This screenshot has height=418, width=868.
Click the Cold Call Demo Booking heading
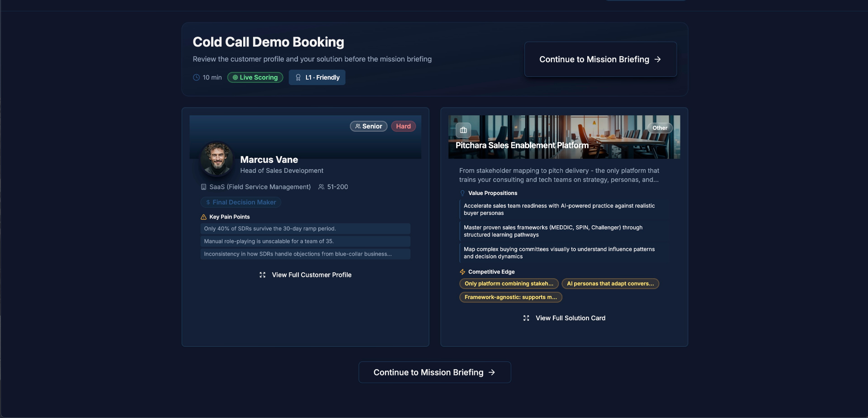[x=268, y=42]
